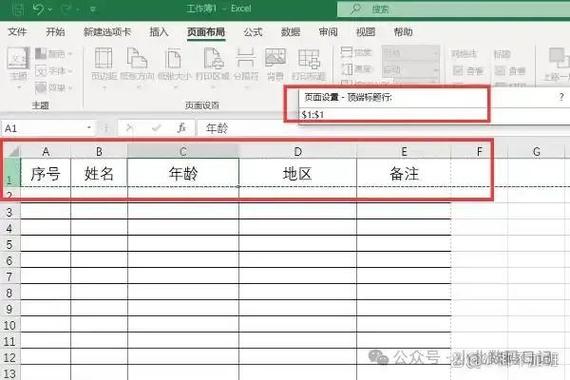Toggle the 标题 headings view checkbox
The image size is (570, 380).
500,70
